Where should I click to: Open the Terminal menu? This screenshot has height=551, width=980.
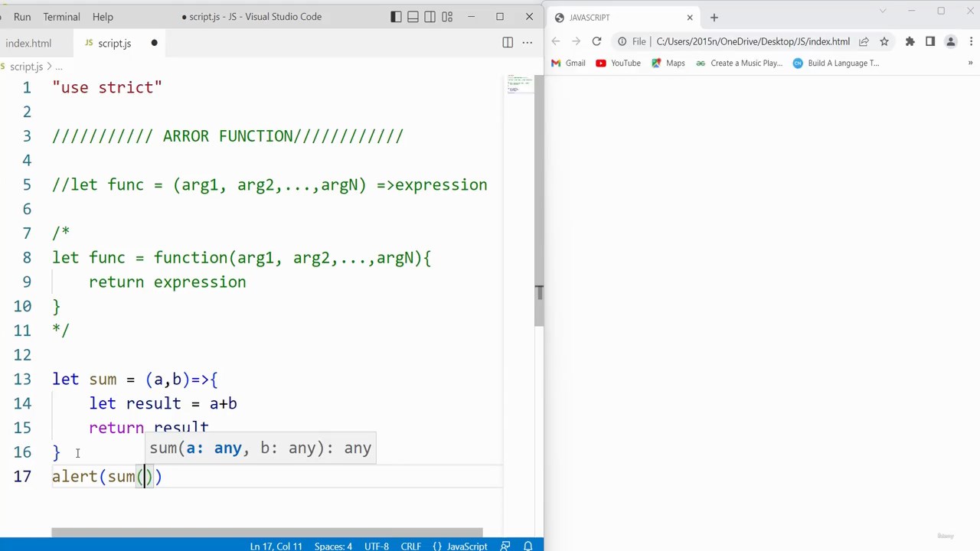[61, 17]
